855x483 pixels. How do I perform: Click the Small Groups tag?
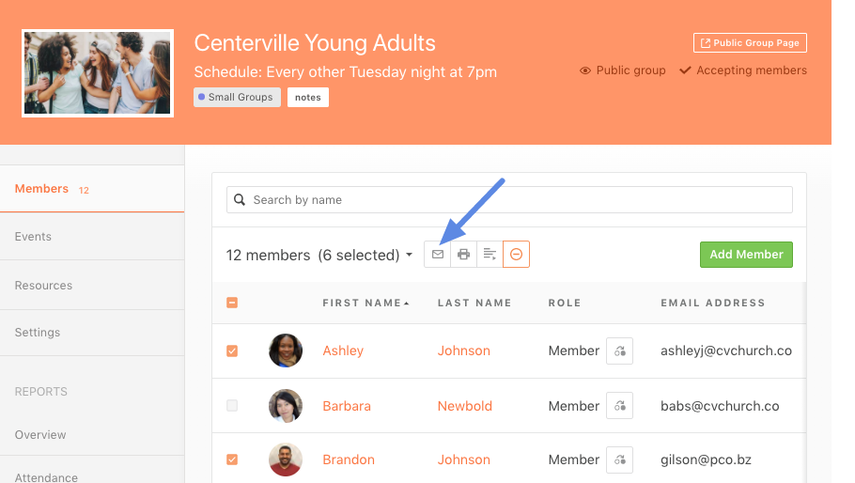click(237, 97)
